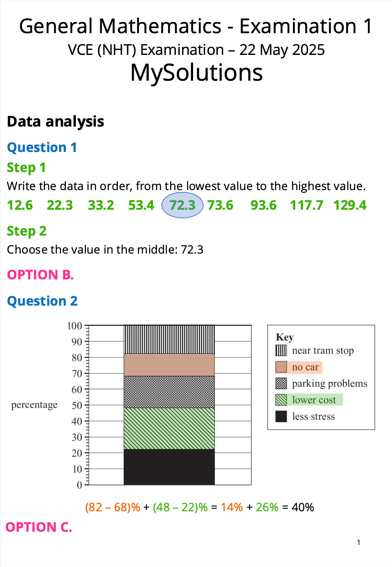Click the checkered parking problems segment
This screenshot has height=567, width=392.
point(169,392)
